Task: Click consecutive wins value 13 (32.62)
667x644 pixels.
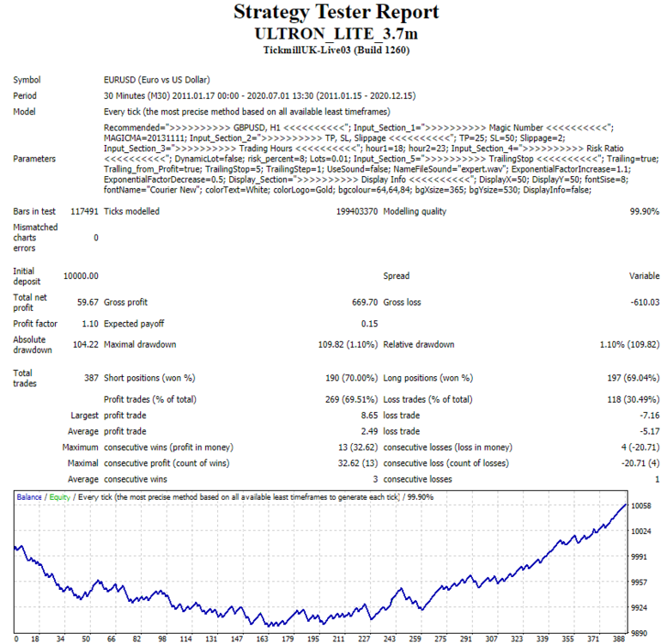Action: 358,447
